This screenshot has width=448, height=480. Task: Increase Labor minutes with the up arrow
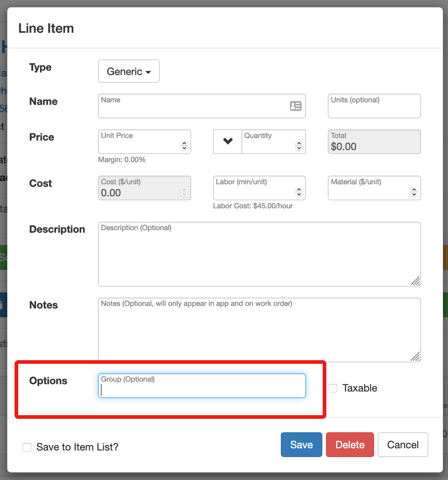299,190
